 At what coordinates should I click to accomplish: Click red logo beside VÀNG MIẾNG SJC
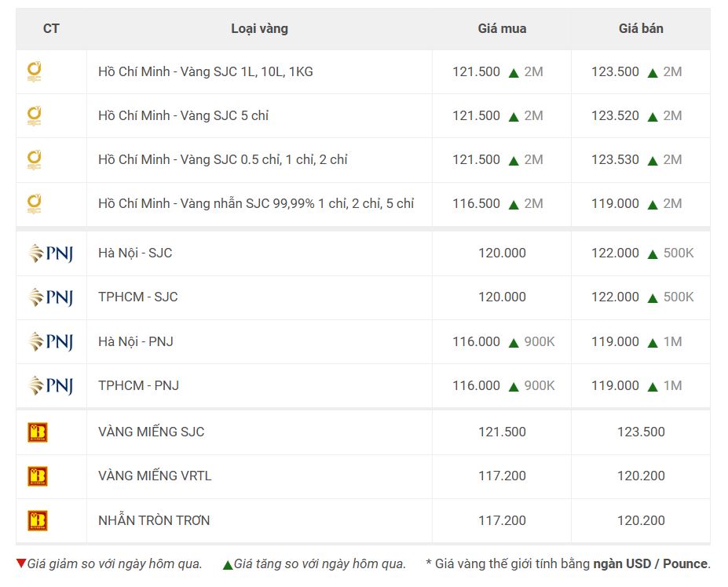point(38,432)
